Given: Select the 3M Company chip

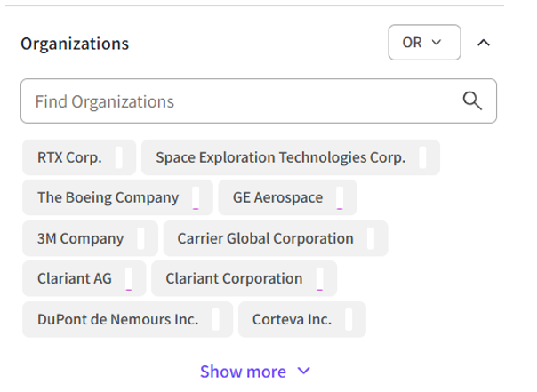Looking at the screenshot, I should 80,238.
